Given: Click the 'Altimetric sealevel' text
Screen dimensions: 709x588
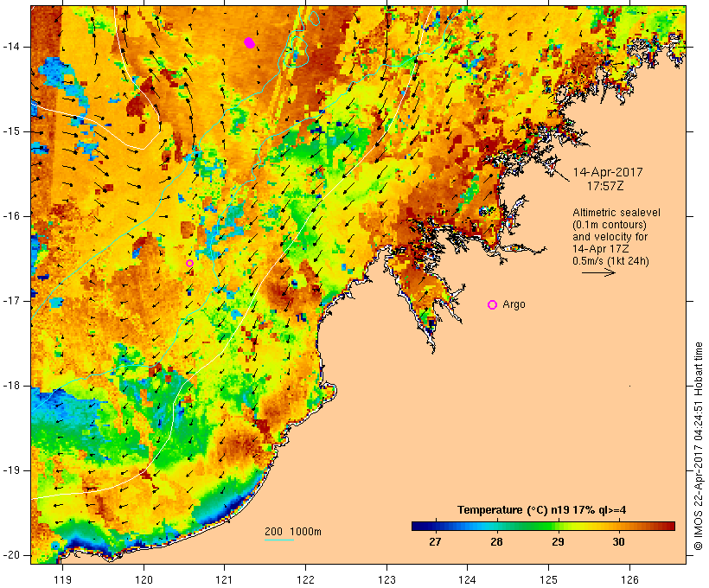Looking at the screenshot, I should [x=616, y=213].
